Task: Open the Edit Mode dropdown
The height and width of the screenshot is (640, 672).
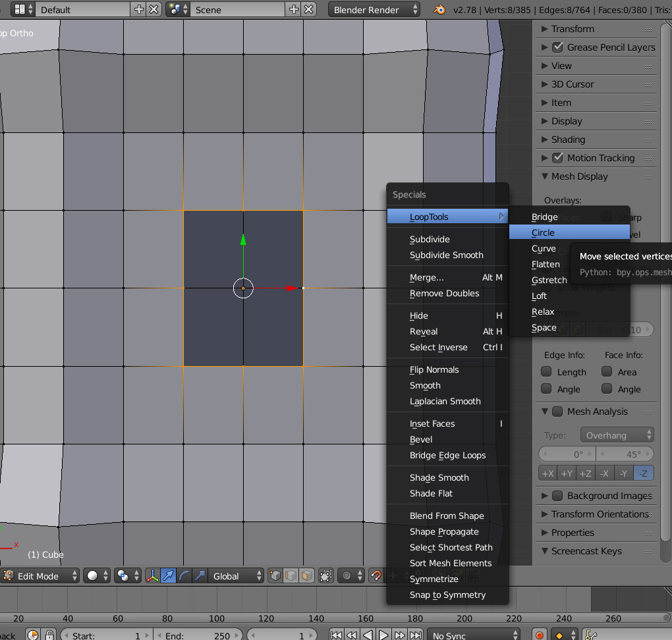Action: (41, 576)
